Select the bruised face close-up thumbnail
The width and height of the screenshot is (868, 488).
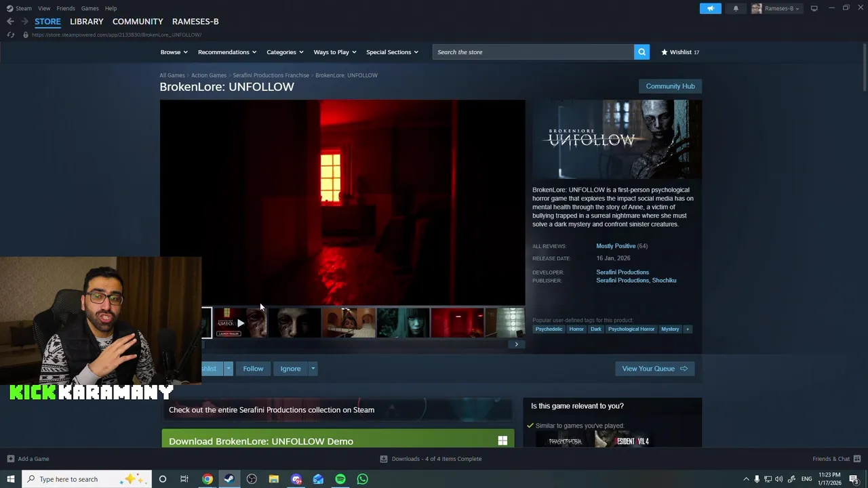pos(294,323)
